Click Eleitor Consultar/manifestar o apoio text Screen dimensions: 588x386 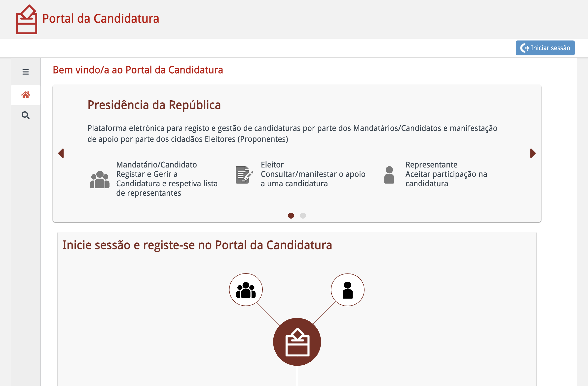coord(313,174)
